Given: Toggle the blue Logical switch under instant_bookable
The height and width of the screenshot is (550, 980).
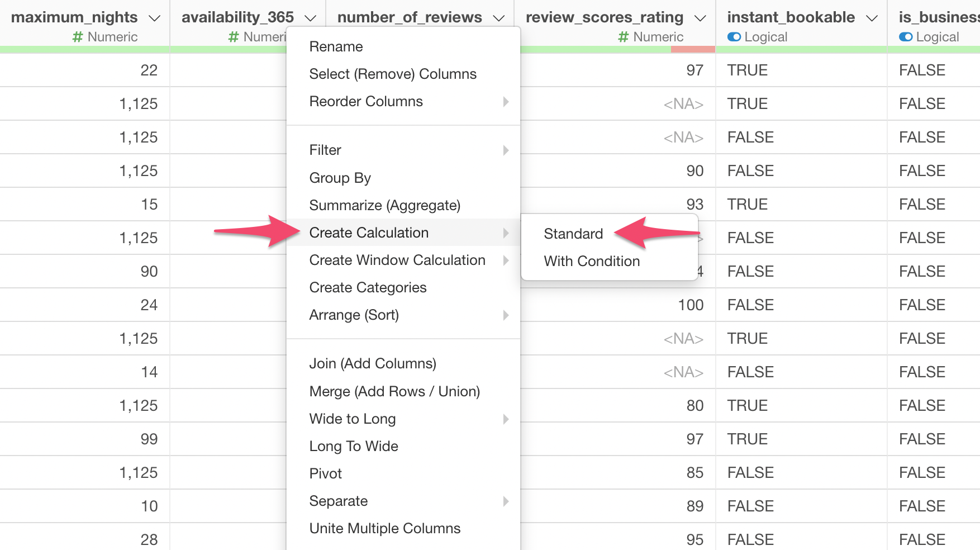Looking at the screenshot, I should point(734,37).
